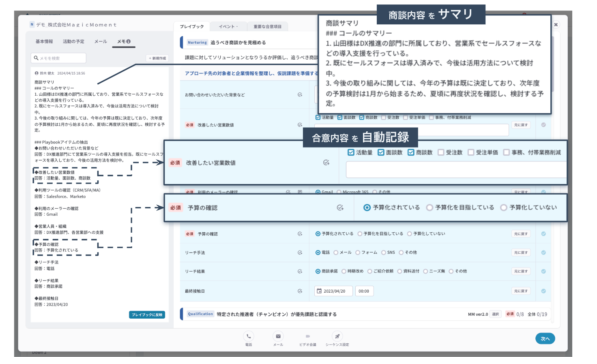Select the メモ tab

pos(124,41)
